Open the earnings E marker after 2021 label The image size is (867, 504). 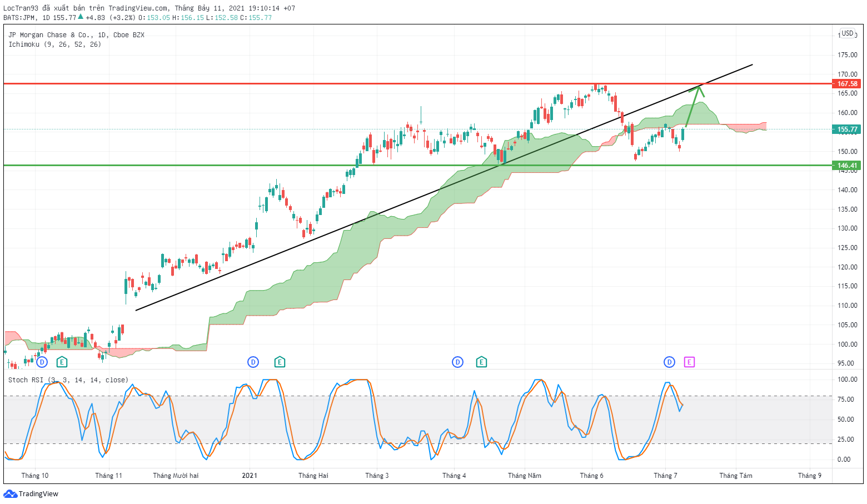click(280, 362)
